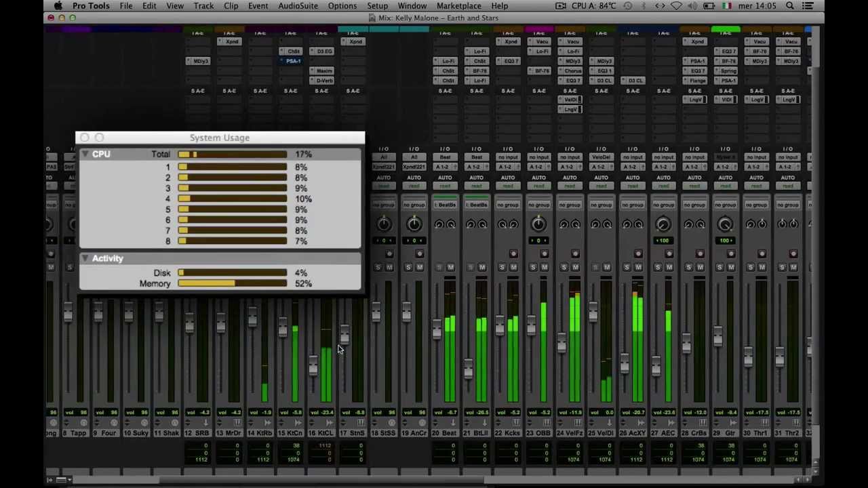Collapse the CPU section disclosure triangle
868x488 pixels.
point(85,155)
